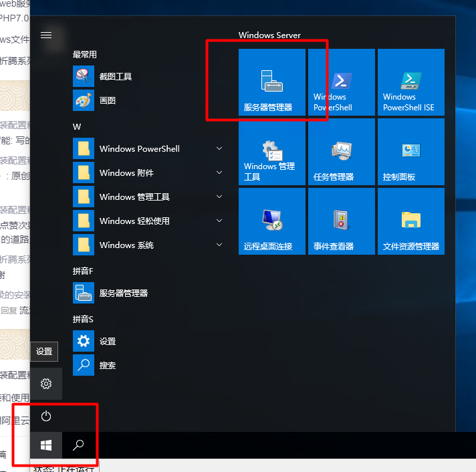Open 搜索 in the 拼音S app list
Image resolution: width=476 pixels, height=472 pixels.
[148, 365]
